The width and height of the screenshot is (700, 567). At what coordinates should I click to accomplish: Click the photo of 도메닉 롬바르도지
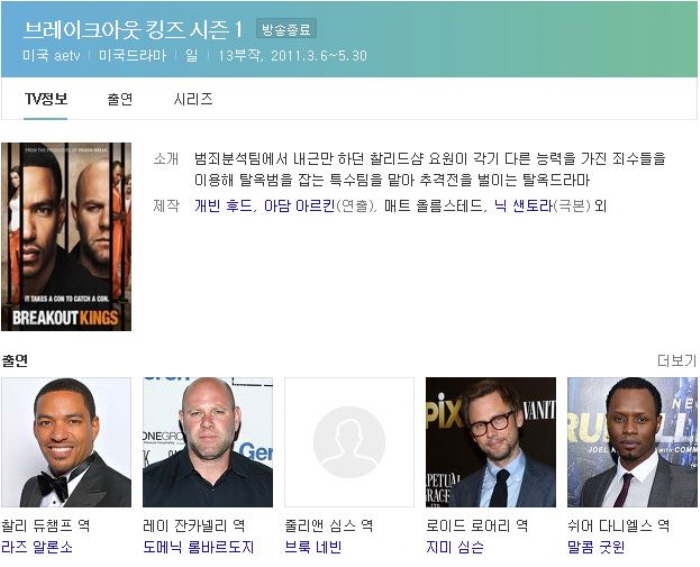click(x=208, y=442)
